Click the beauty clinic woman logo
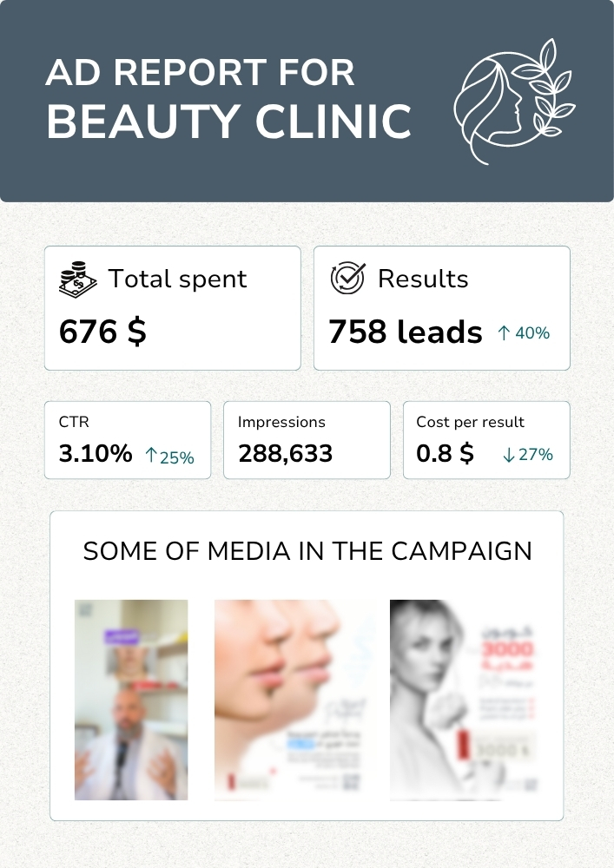The width and height of the screenshot is (614, 868). click(515, 102)
